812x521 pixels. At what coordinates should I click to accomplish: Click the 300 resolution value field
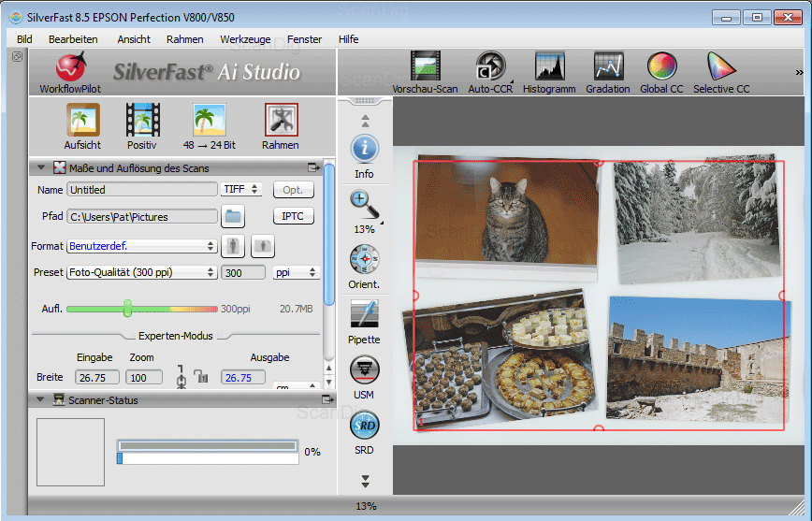[x=243, y=272]
